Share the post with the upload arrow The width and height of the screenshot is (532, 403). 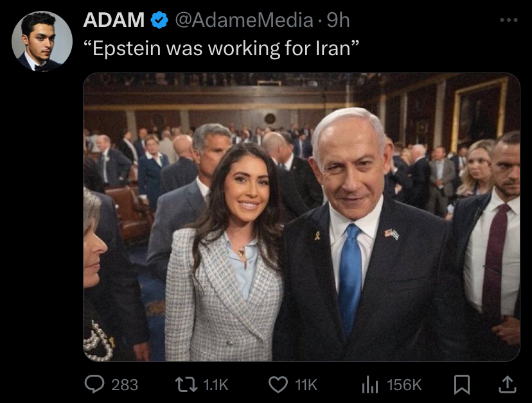tap(507, 384)
